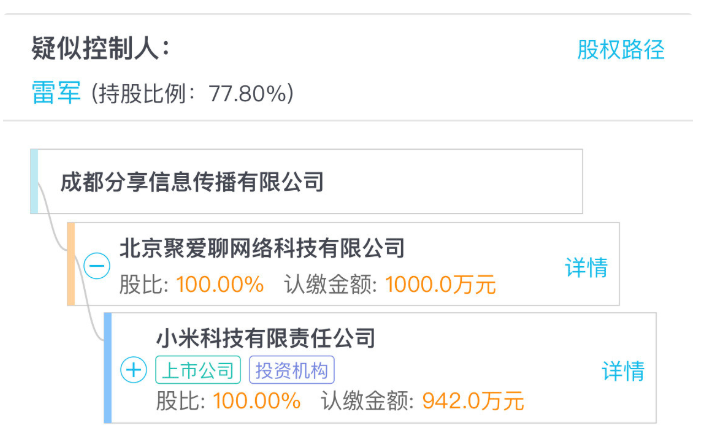Click orange bar on 北京聚爱聊 card
704x445 pixels.
coord(71,264)
